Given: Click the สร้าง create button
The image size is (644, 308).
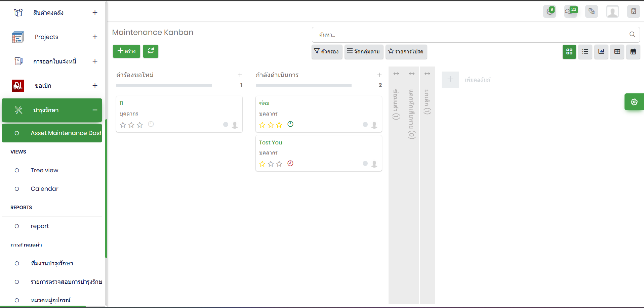Looking at the screenshot, I should click(x=126, y=51).
